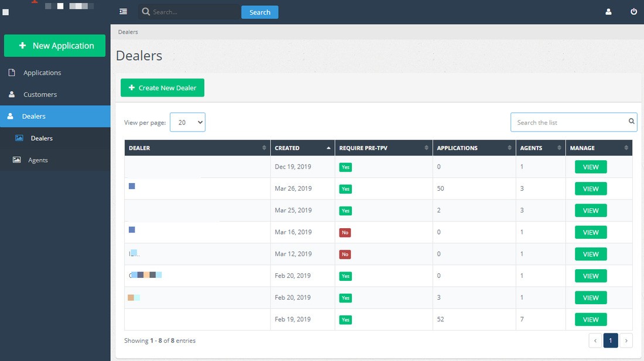
Task: Go to next page arrow in pagination
Action: pyautogui.click(x=626, y=341)
